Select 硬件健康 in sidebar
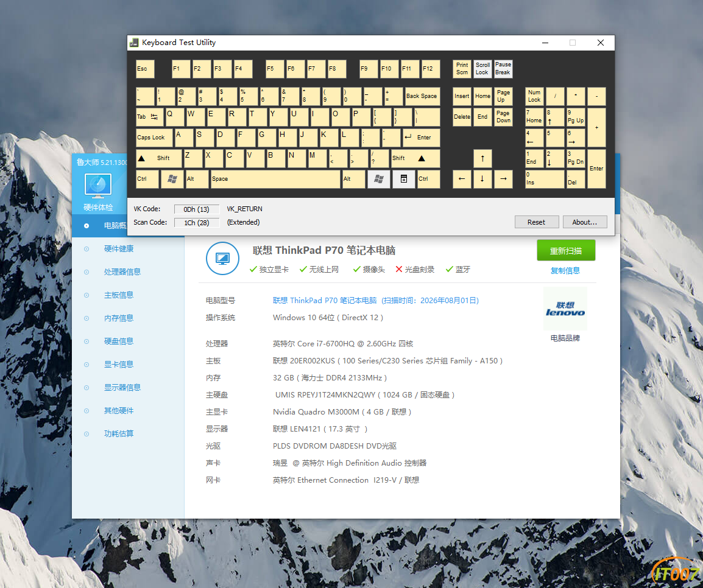The height and width of the screenshot is (588, 703). (119, 249)
